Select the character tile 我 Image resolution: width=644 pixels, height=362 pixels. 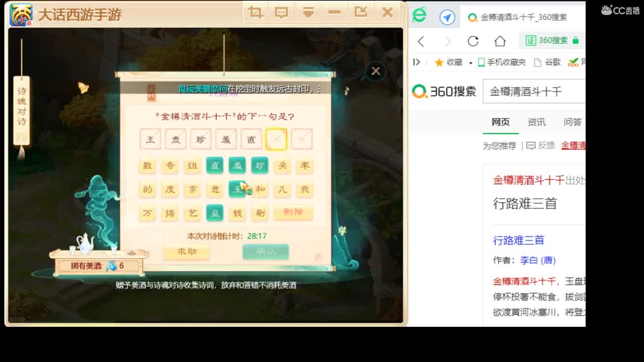click(305, 189)
